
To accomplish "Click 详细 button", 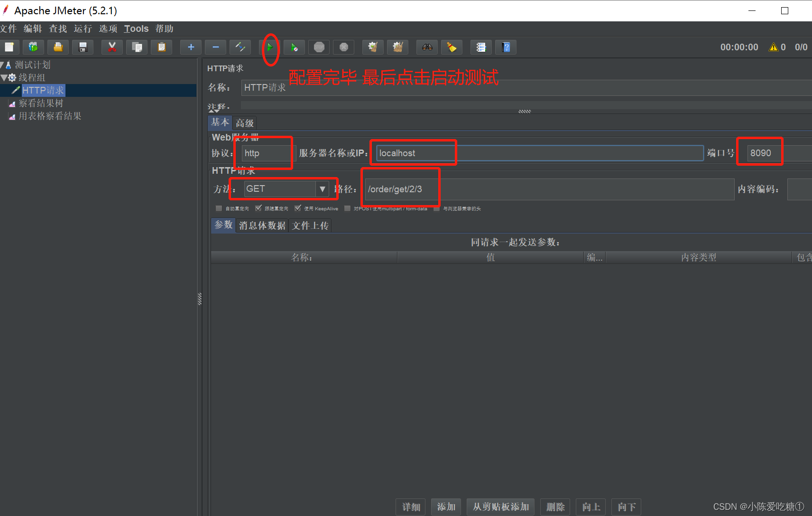I will tap(411, 507).
